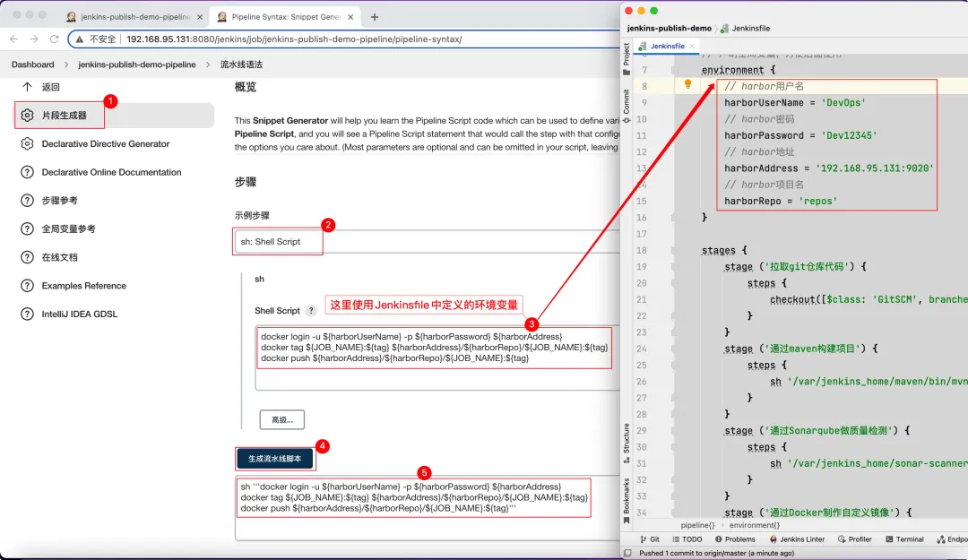
Task: Click the 步骤参考 help icon
Action: [x=27, y=200]
